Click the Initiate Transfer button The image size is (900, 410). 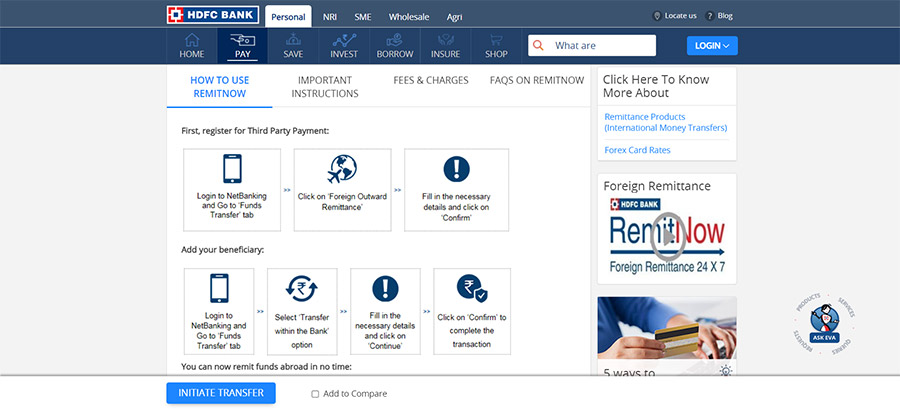(221, 393)
